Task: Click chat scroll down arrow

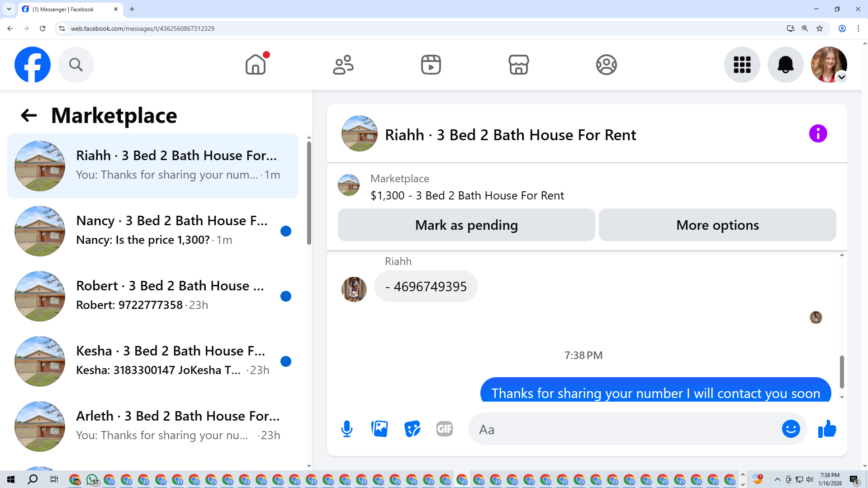Action: (842, 397)
